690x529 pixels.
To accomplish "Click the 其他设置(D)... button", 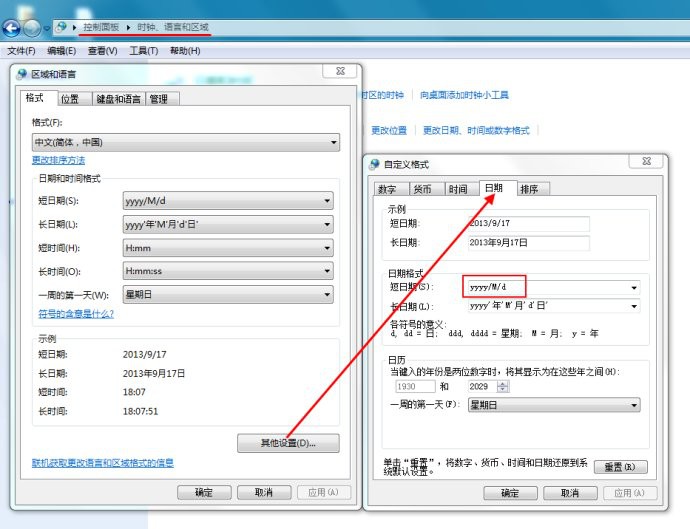I will (288, 443).
